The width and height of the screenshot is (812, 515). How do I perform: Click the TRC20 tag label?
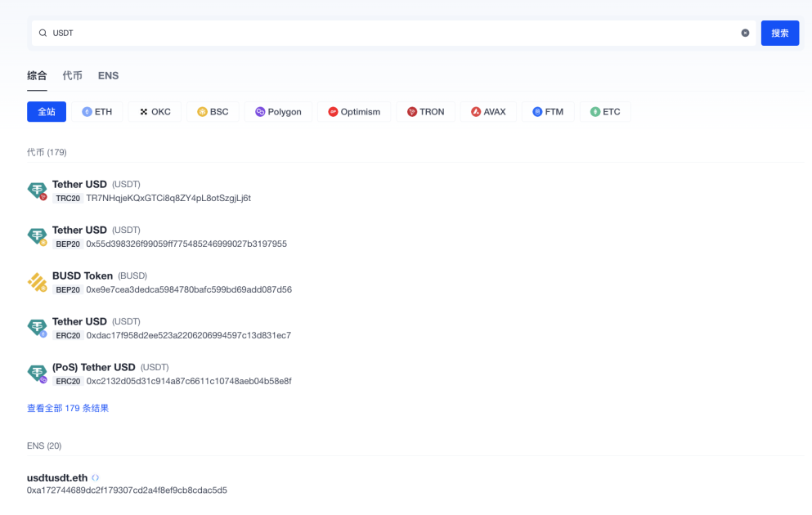pos(68,199)
